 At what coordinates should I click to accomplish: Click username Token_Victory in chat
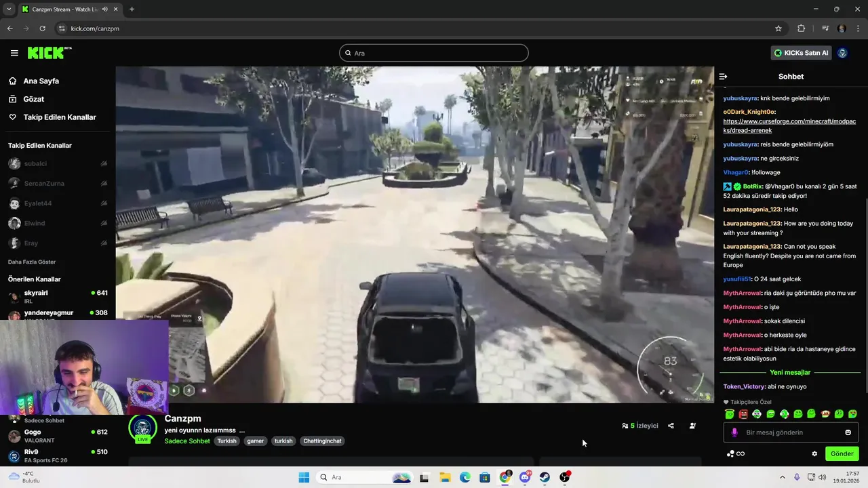click(x=744, y=386)
